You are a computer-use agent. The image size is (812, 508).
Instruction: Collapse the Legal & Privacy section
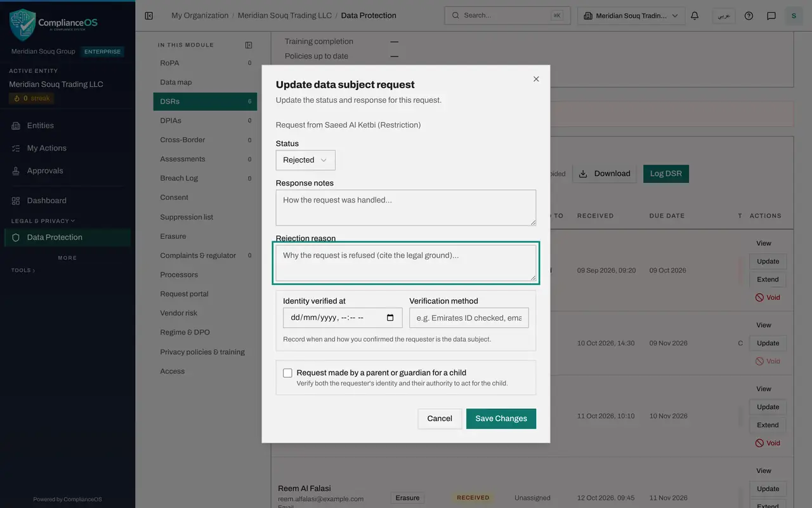[43, 221]
